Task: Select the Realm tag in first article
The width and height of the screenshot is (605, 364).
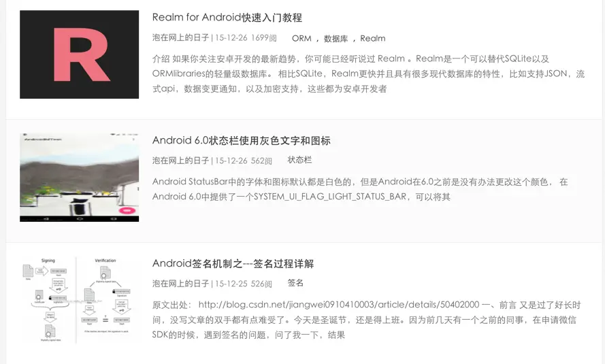Action: pos(373,38)
